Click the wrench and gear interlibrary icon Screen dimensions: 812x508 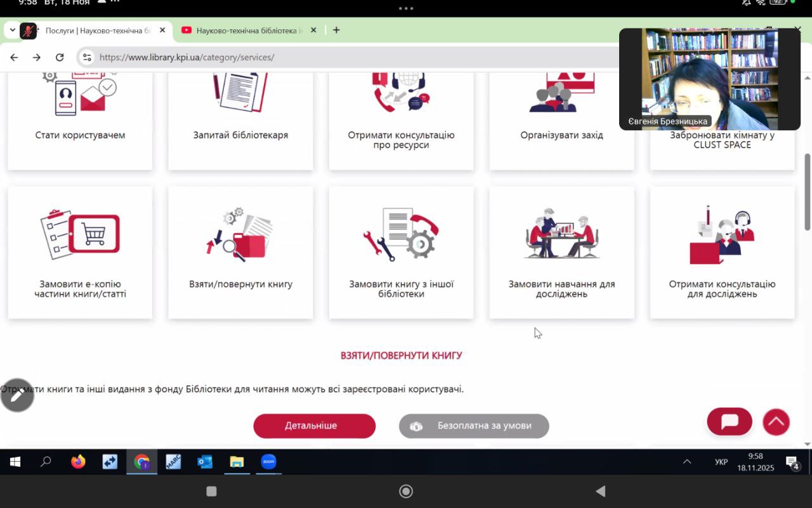(x=401, y=234)
